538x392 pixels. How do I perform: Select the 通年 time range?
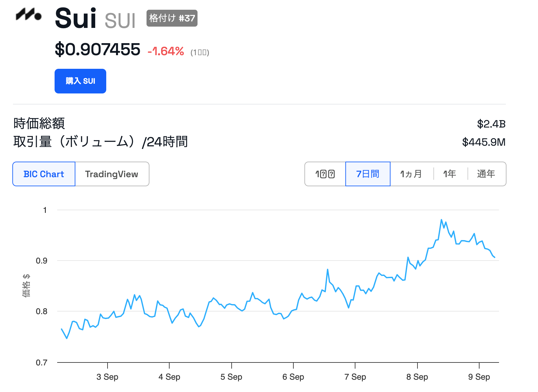[486, 174]
